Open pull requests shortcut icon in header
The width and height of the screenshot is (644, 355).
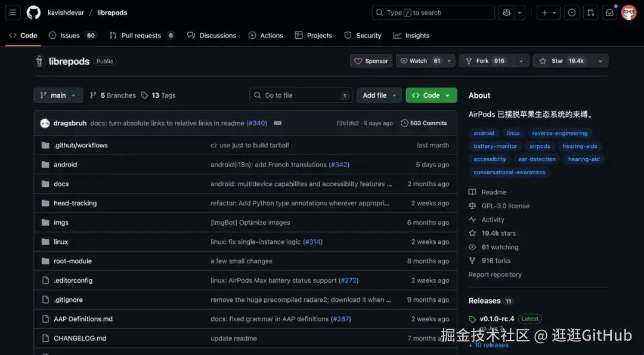pyautogui.click(x=590, y=13)
